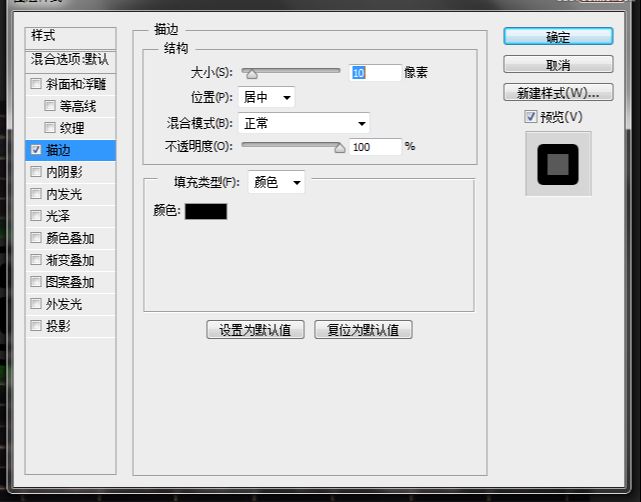Image resolution: width=641 pixels, height=502 pixels.
Task: Click the 大小 slider handle
Action: (252, 74)
